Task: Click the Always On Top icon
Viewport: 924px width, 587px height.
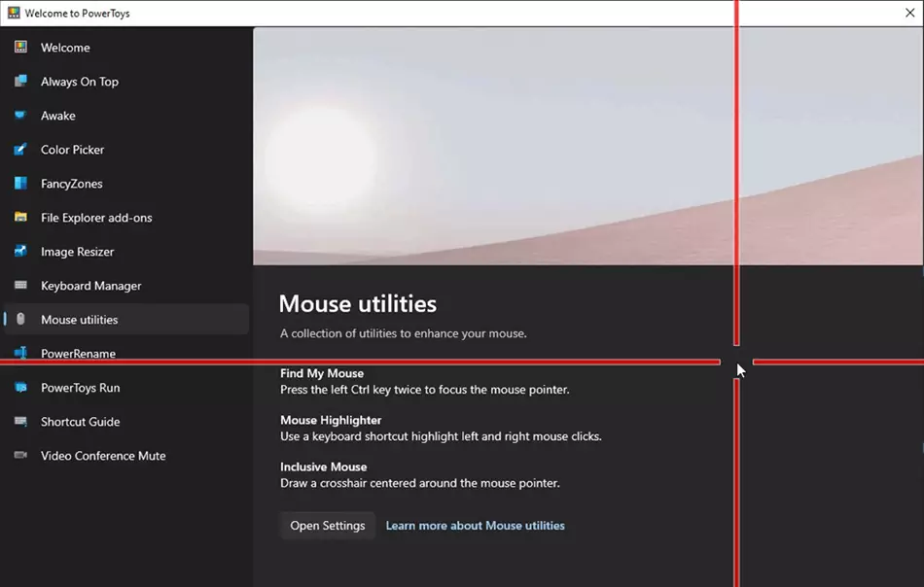Action: coord(20,82)
